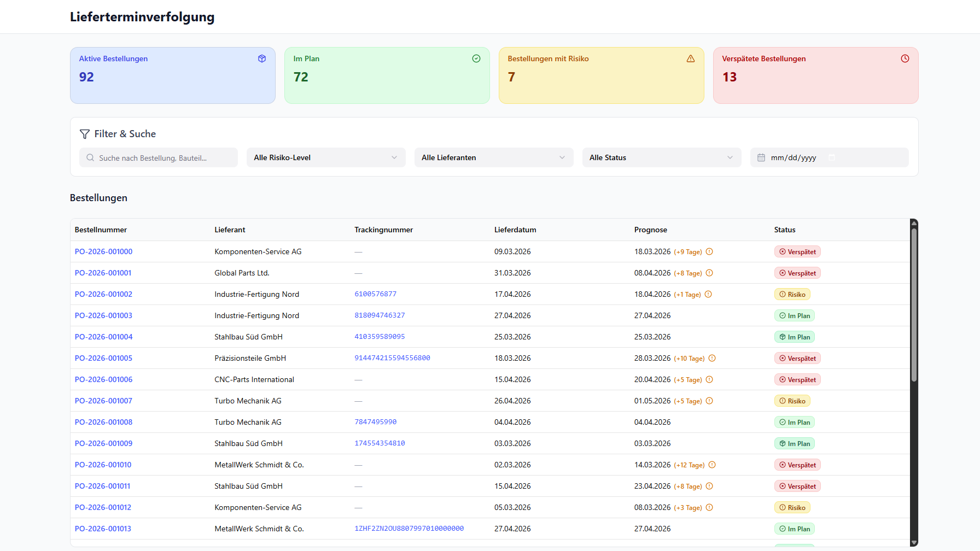This screenshot has width=980, height=551.
Task: Click the package icon in Aktive Bestellungen card
Action: point(262,58)
